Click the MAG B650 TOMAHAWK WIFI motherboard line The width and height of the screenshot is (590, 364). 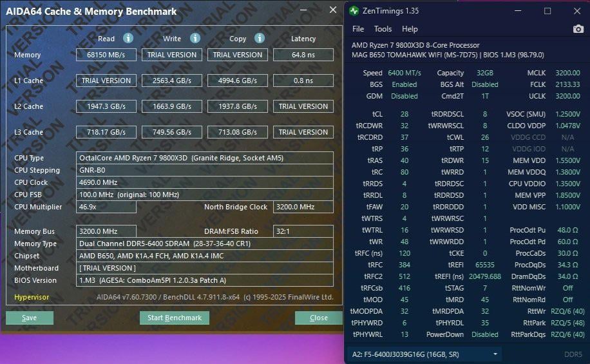448,55
